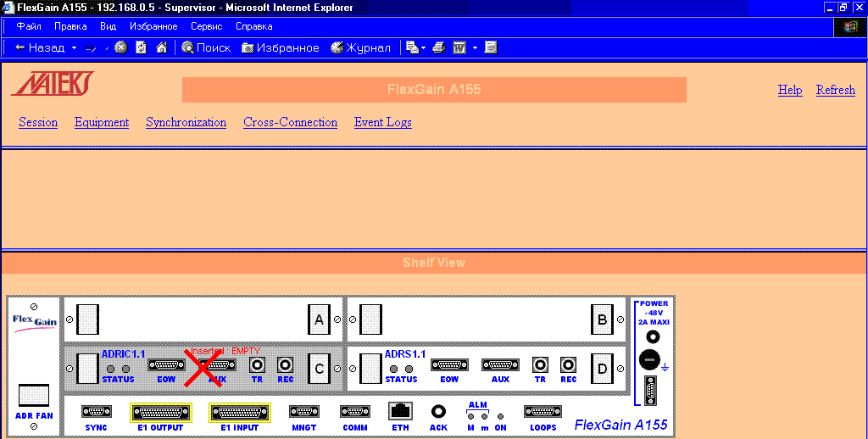Select slot D label on ADRS1.1 card
Image resolution: width=868 pixels, height=439 pixels.
tap(603, 369)
